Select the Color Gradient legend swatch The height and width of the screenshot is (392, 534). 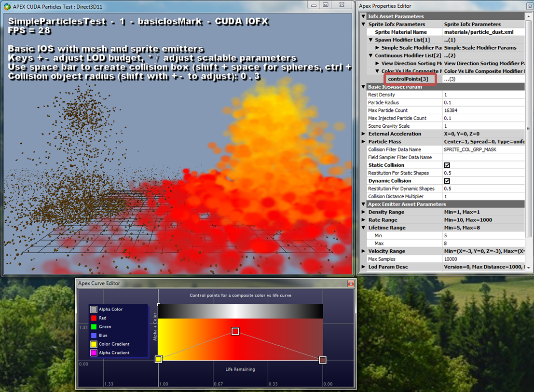[94, 344]
